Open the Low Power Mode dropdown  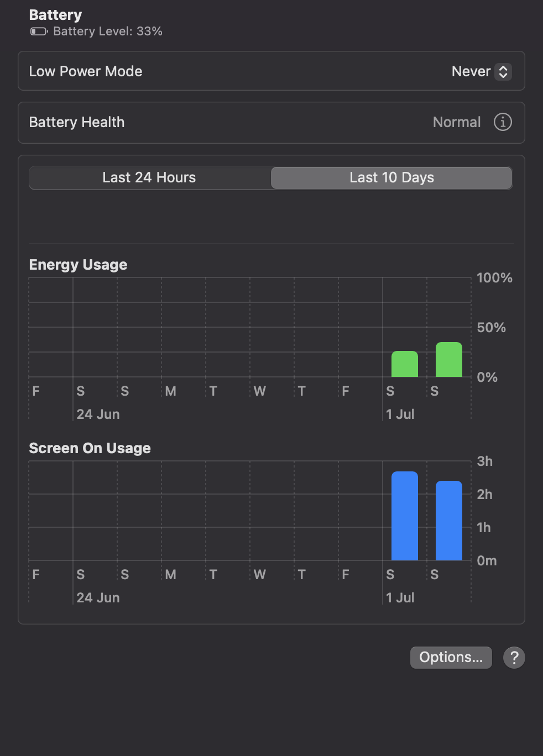(481, 71)
